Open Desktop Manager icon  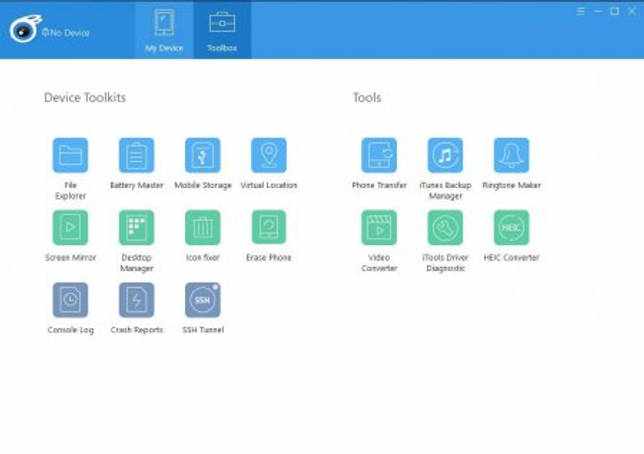136,228
